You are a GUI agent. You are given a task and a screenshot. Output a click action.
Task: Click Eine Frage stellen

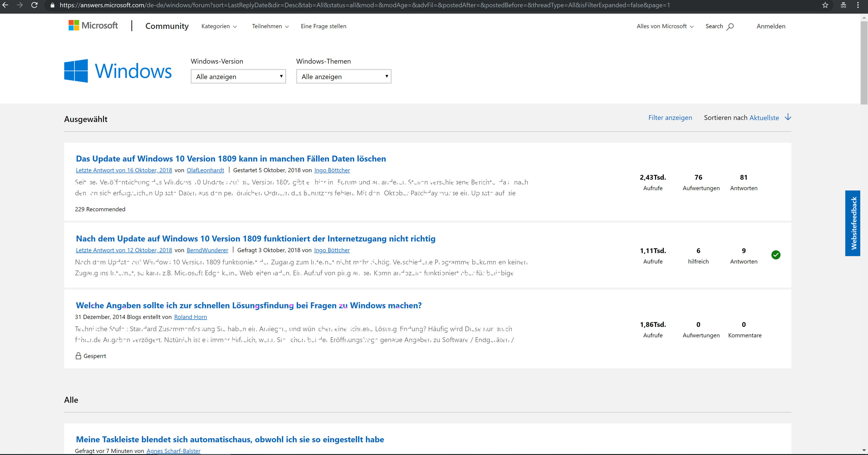pyautogui.click(x=323, y=26)
